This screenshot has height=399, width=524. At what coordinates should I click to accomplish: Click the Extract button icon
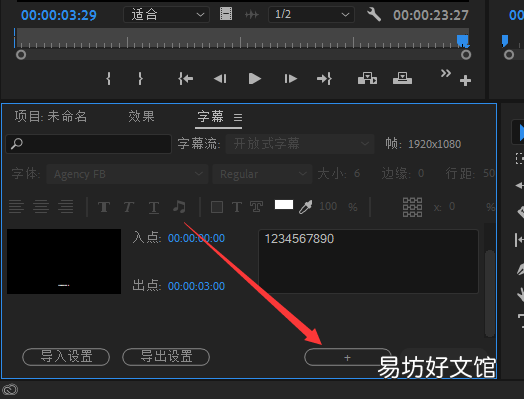pos(402,79)
